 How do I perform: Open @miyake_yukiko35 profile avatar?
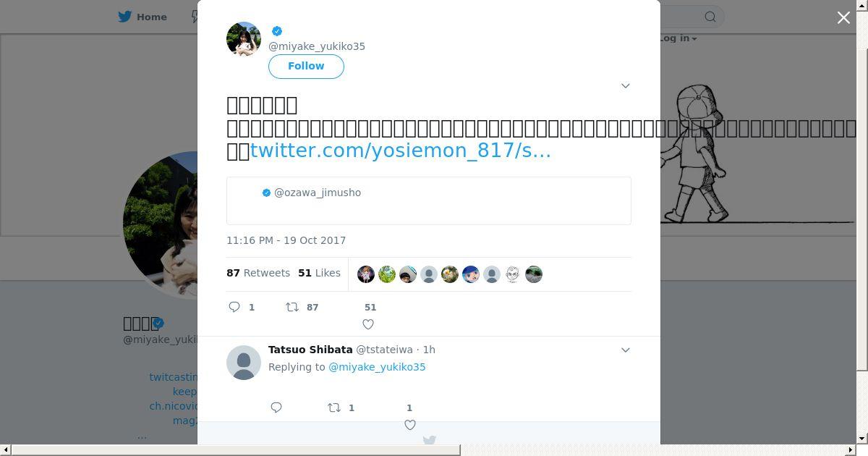pos(244,39)
